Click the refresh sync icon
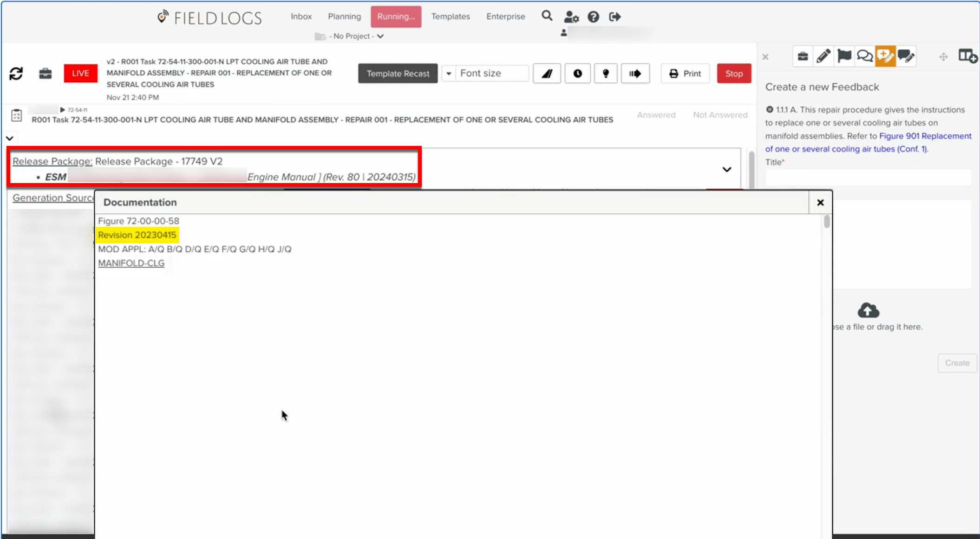980x539 pixels. pos(16,73)
